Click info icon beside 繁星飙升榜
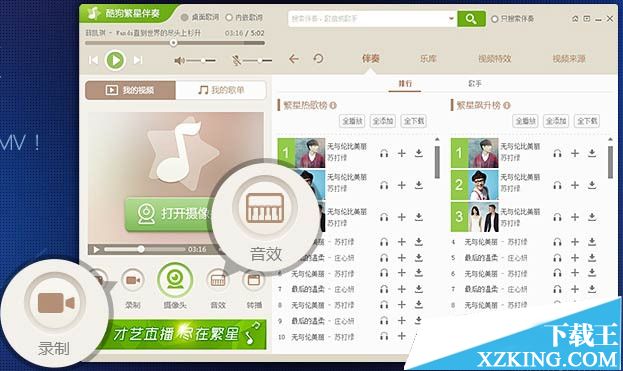623x371 pixels. 506,106
